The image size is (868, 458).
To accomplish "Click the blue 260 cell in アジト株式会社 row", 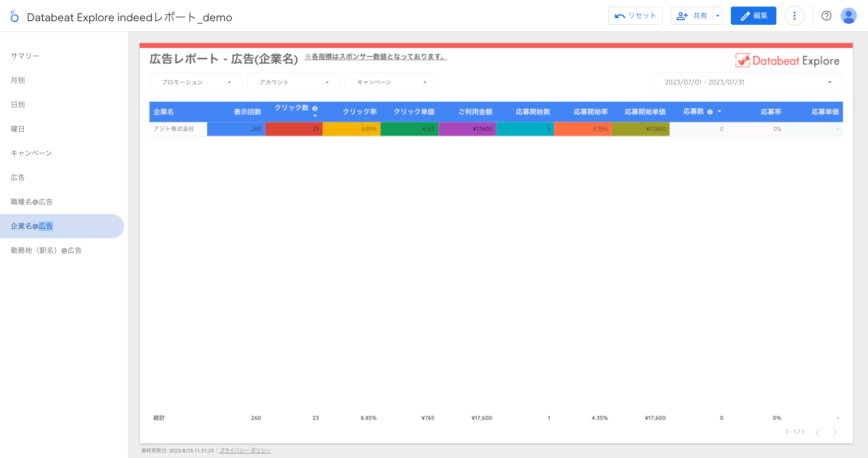I will [236, 129].
